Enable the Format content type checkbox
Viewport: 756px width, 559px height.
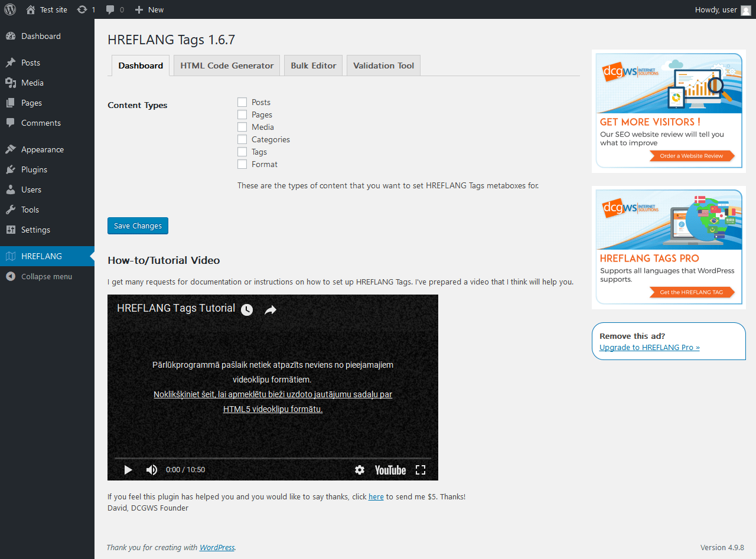(x=242, y=164)
